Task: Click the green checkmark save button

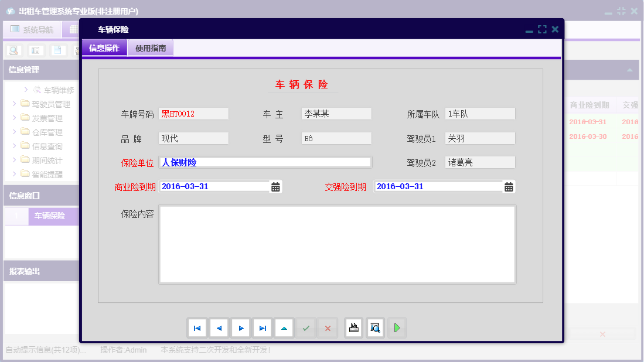Action: tap(306, 328)
